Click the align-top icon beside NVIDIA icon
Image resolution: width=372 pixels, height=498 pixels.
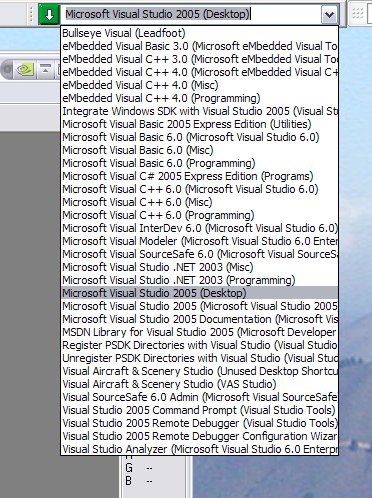(45, 69)
